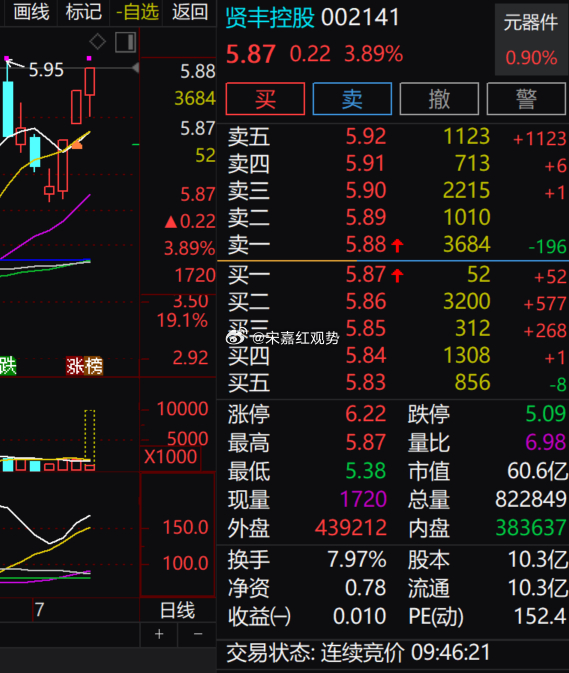Click 返回 to go back
This screenshot has height=673, width=569.
tap(190, 12)
